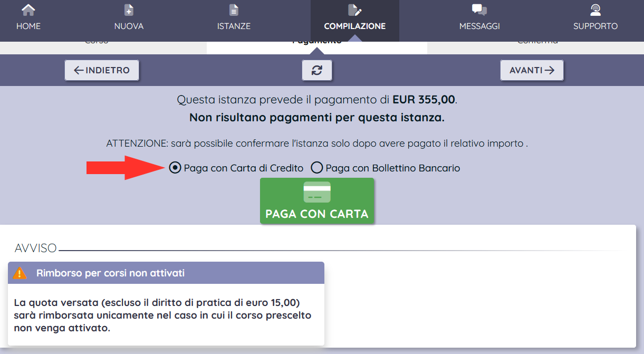644x354 pixels.
Task: Select Paga con Bollettino Bancario radio
Action: (x=316, y=168)
